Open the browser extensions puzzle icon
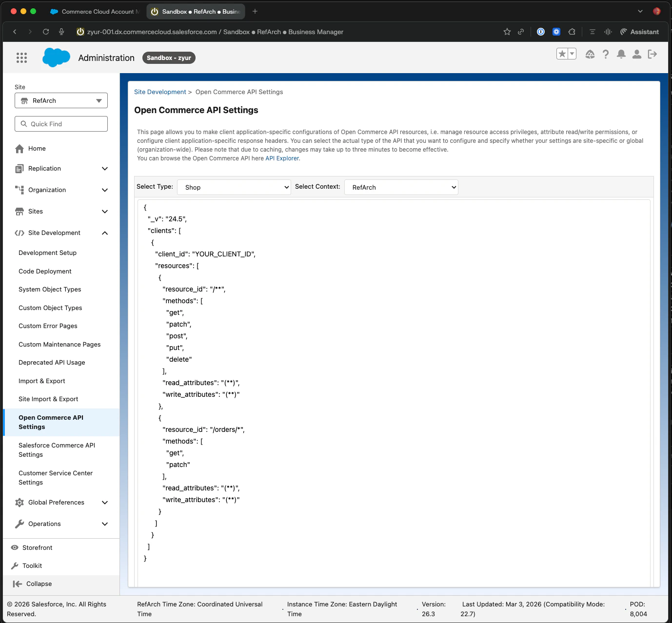 [572, 32]
